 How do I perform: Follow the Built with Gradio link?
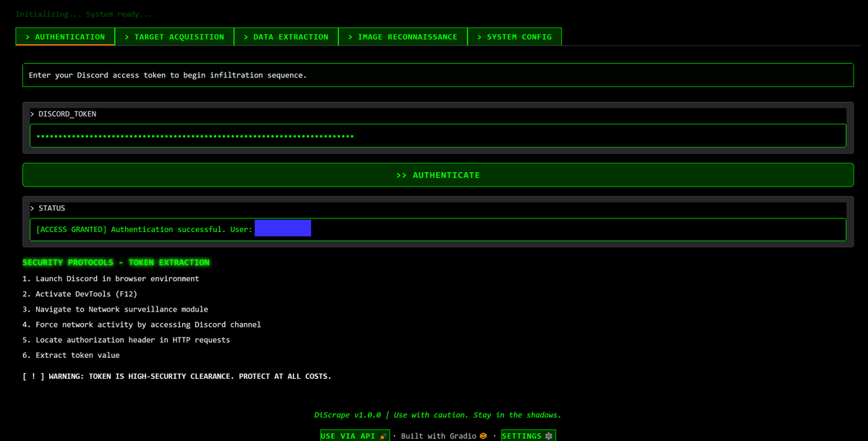coord(444,436)
